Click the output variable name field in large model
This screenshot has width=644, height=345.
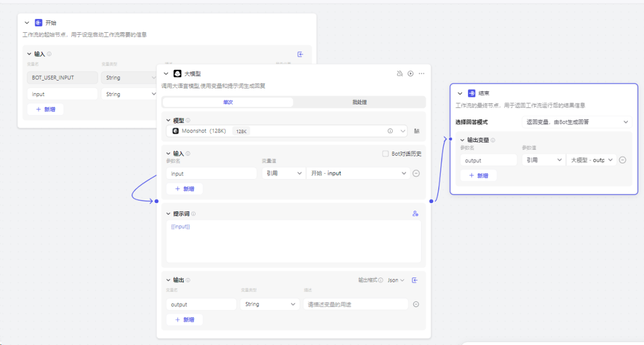(202, 304)
